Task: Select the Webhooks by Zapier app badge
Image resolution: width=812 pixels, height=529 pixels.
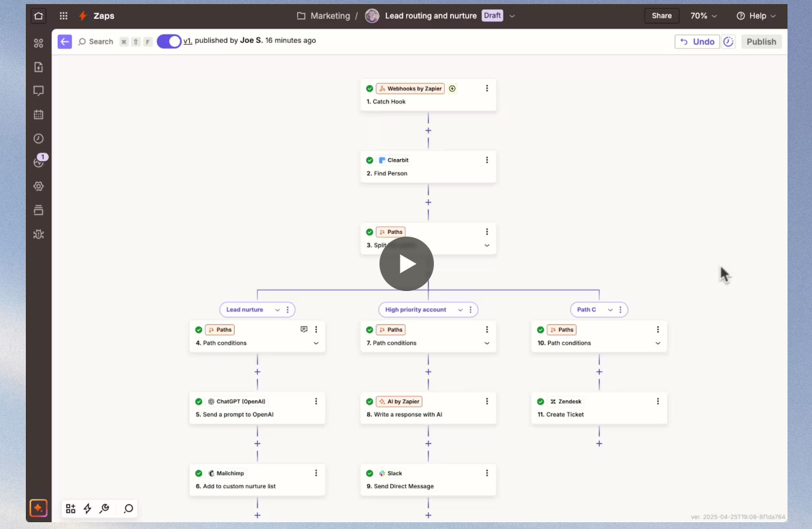Action: tap(410, 88)
